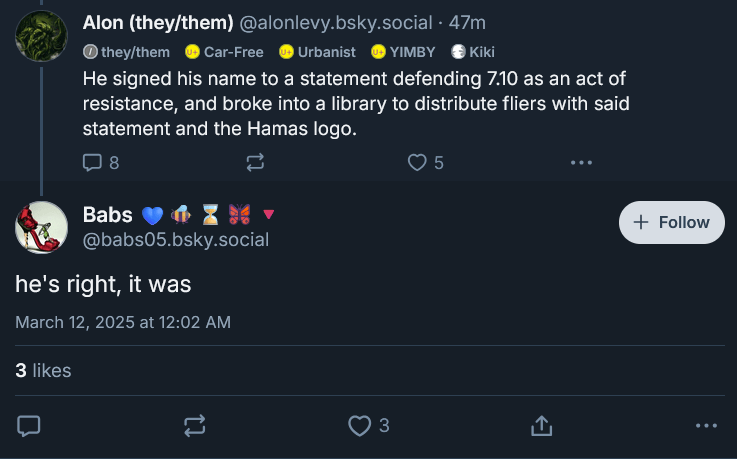Viewport: 737px width, 459px height.
Task: Follow the Babs account
Action: 671,222
